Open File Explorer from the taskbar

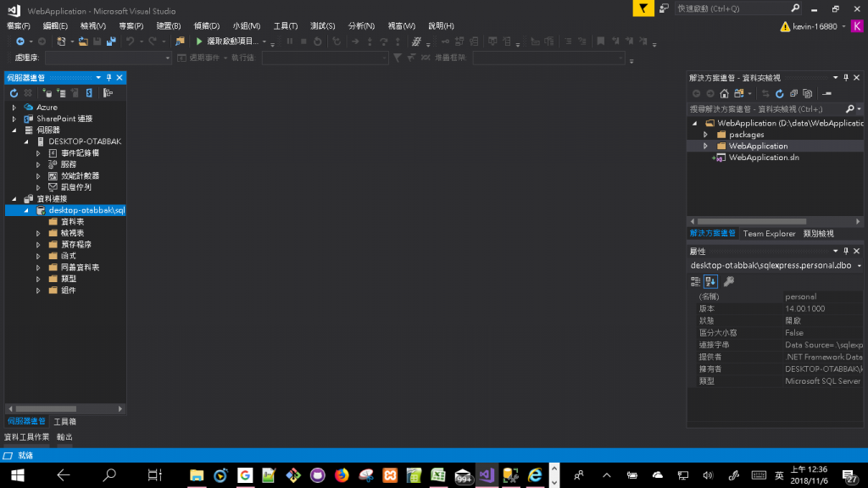pyautogui.click(x=197, y=475)
